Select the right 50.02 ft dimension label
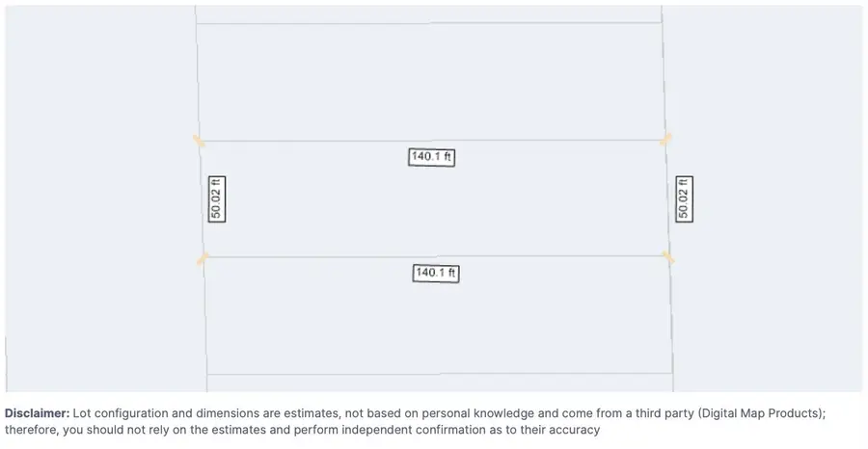The image size is (868, 449). click(x=684, y=199)
